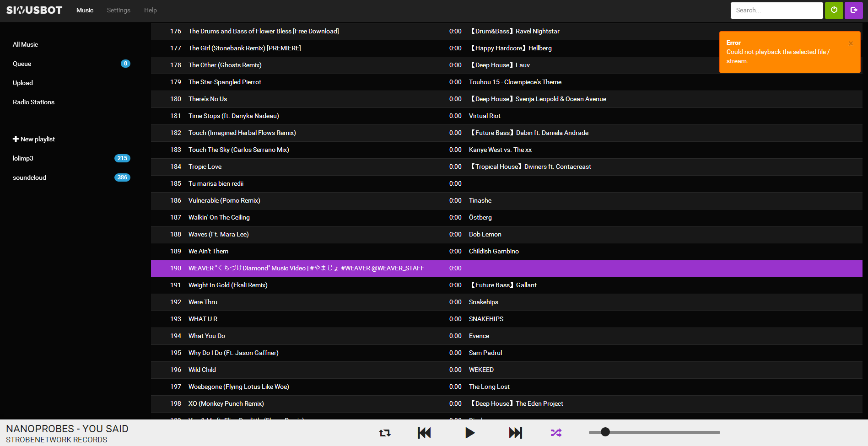Screen dimensions: 868x446
Task: Start playback with the play button
Action: point(470,433)
